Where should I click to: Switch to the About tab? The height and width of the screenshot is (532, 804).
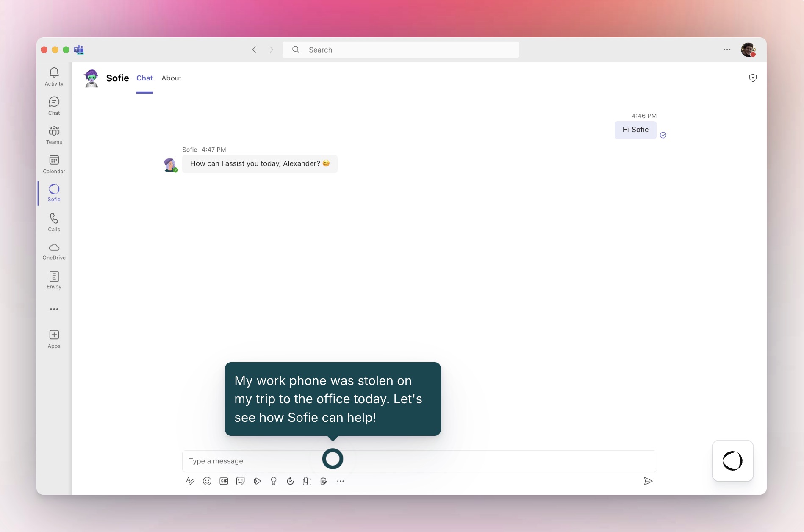tap(171, 78)
